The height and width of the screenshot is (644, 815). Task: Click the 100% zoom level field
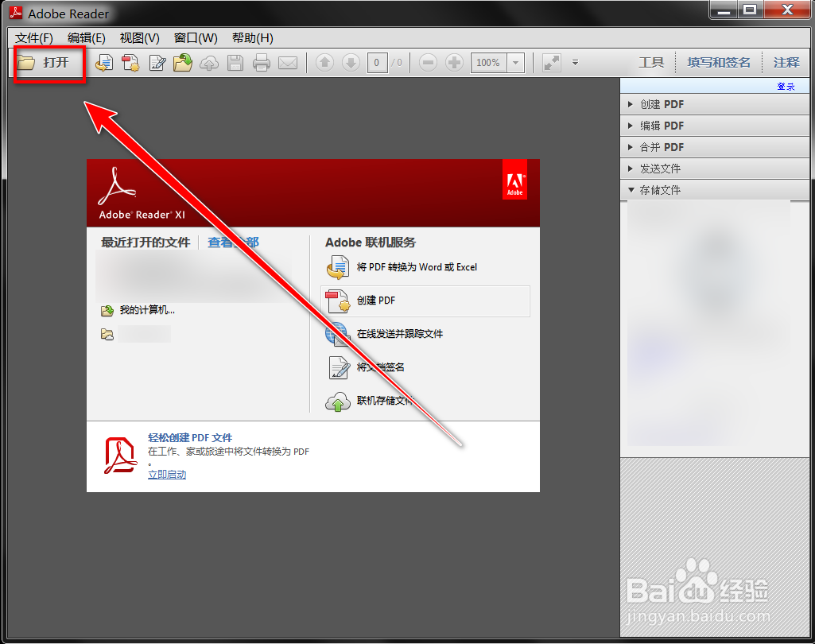pos(488,63)
